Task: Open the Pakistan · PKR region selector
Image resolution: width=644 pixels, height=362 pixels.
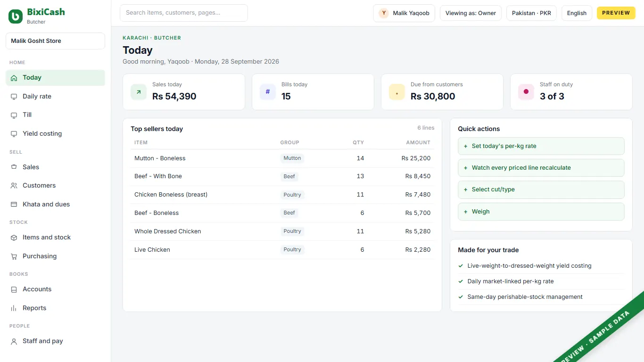Action: [531, 13]
